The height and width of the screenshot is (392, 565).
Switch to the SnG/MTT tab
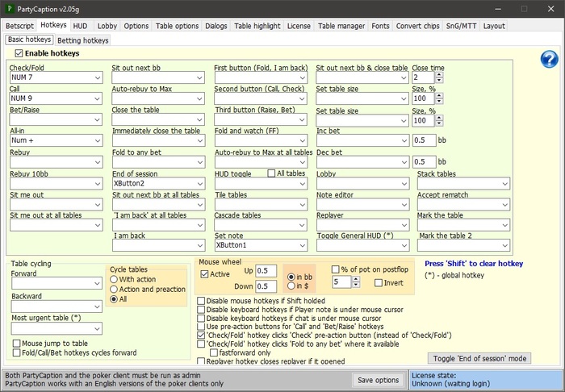click(x=461, y=26)
